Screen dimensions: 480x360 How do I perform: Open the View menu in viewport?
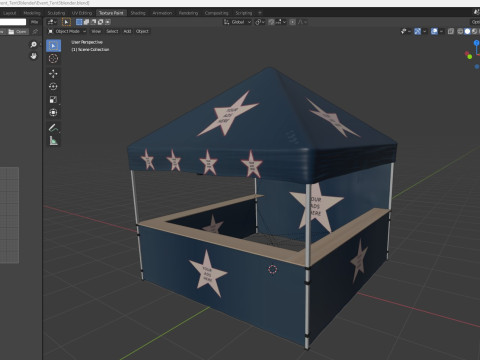pyautogui.click(x=96, y=31)
